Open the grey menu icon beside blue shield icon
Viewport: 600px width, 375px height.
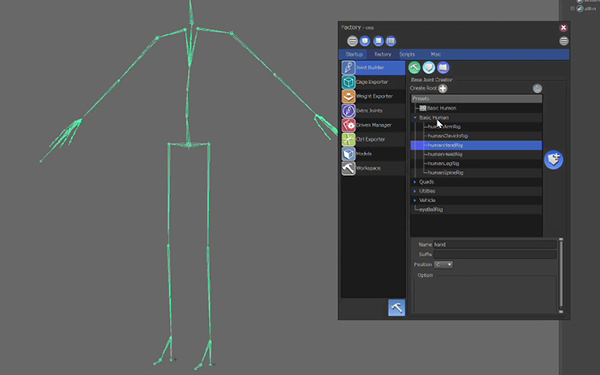click(352, 41)
